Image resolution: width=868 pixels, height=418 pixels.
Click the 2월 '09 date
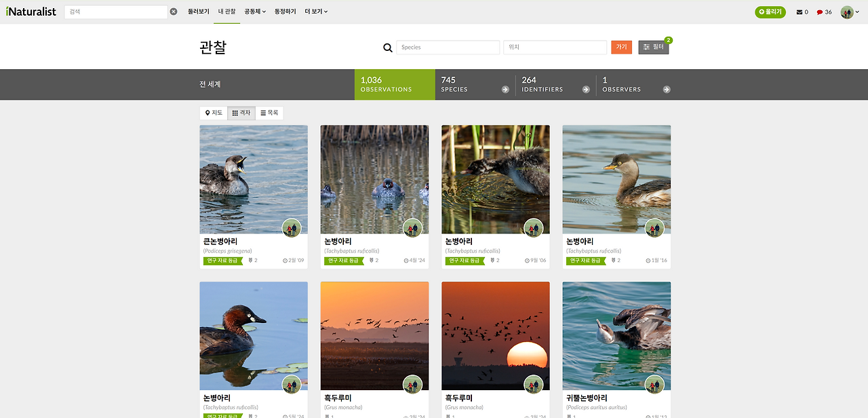click(294, 261)
